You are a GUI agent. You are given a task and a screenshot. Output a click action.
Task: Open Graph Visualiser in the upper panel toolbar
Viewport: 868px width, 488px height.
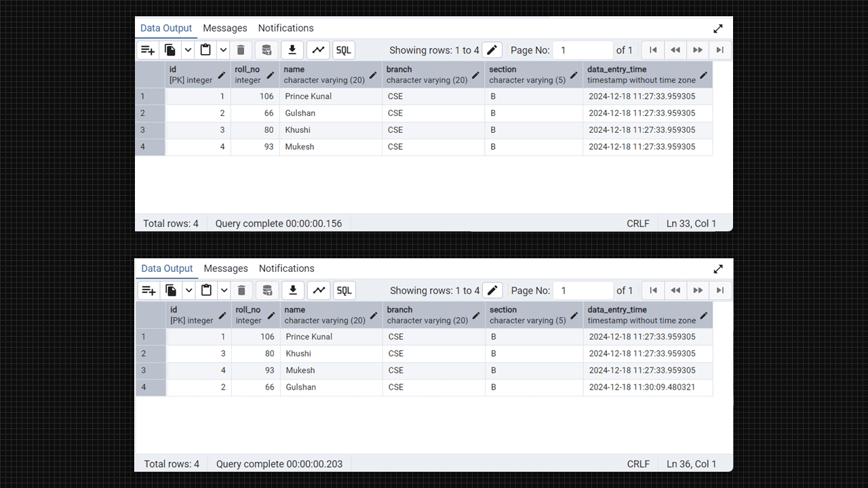point(318,50)
